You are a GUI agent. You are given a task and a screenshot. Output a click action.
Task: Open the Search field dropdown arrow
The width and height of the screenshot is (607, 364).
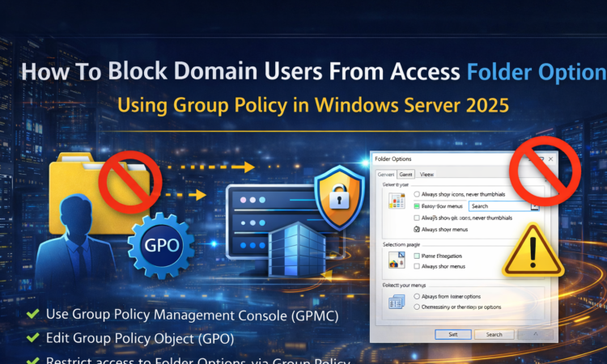pos(535,206)
